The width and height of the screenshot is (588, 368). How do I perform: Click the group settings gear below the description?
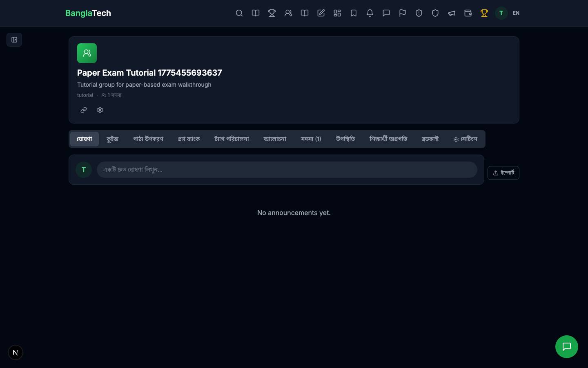(100, 110)
